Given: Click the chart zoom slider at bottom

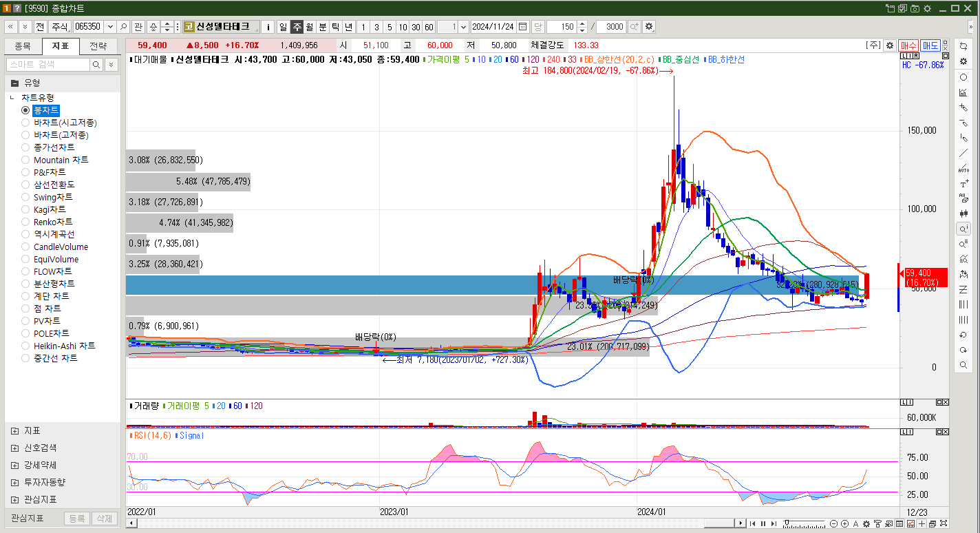Looking at the screenshot, I should pyautogui.click(x=803, y=524).
